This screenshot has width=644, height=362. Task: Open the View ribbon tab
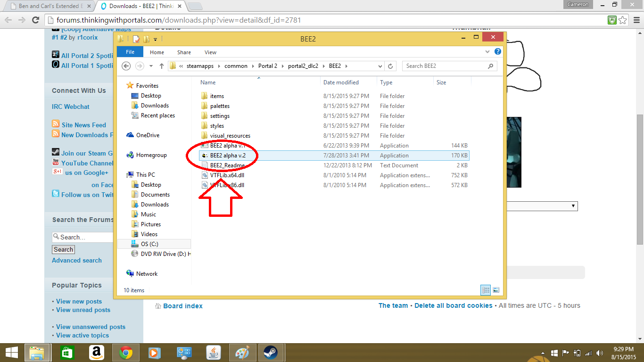210,52
